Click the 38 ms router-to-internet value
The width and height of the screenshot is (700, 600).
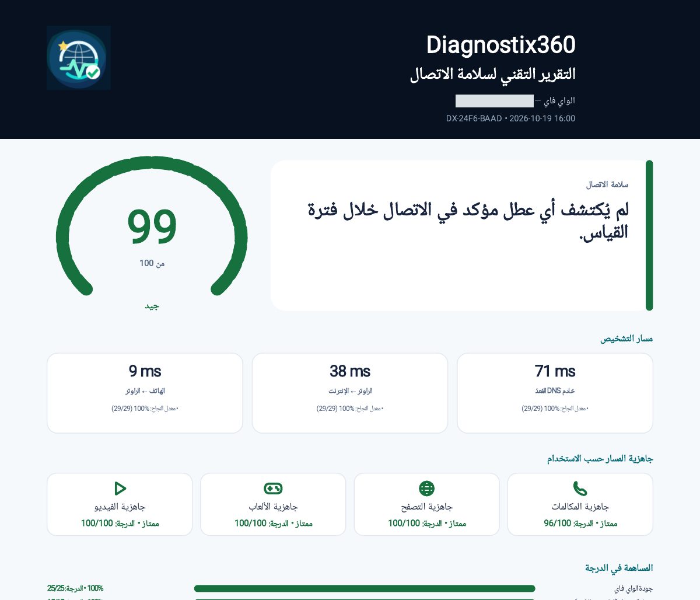[350, 371]
